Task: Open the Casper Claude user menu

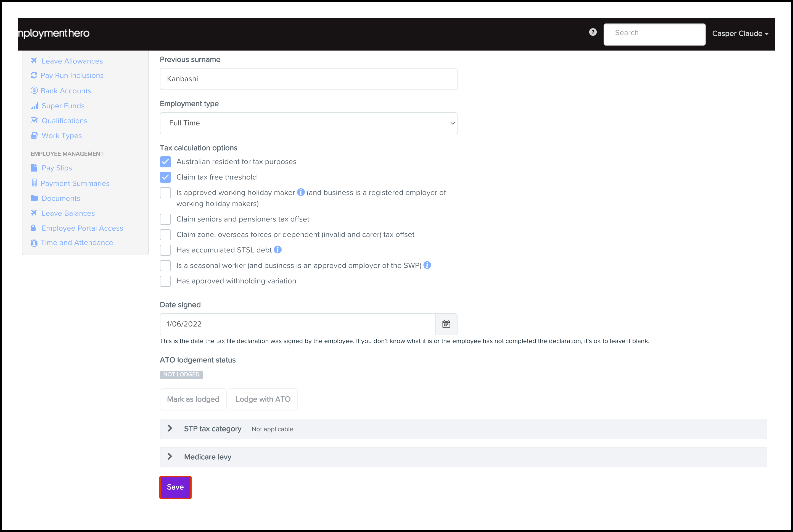Action: click(740, 34)
